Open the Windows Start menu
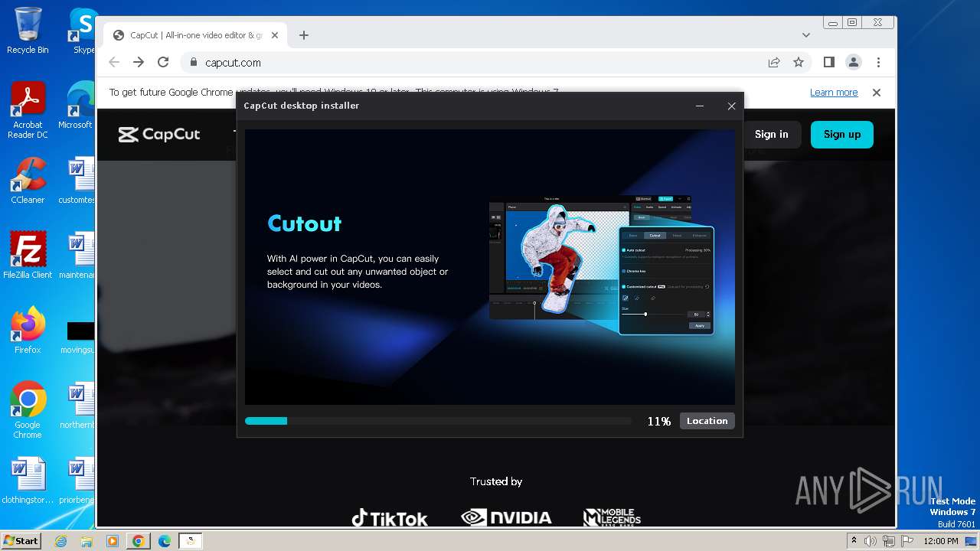This screenshot has height=551, width=980. (x=21, y=540)
